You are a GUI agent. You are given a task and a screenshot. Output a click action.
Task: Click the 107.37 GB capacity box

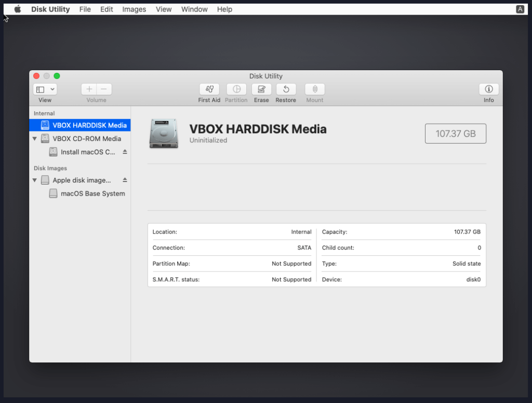455,134
